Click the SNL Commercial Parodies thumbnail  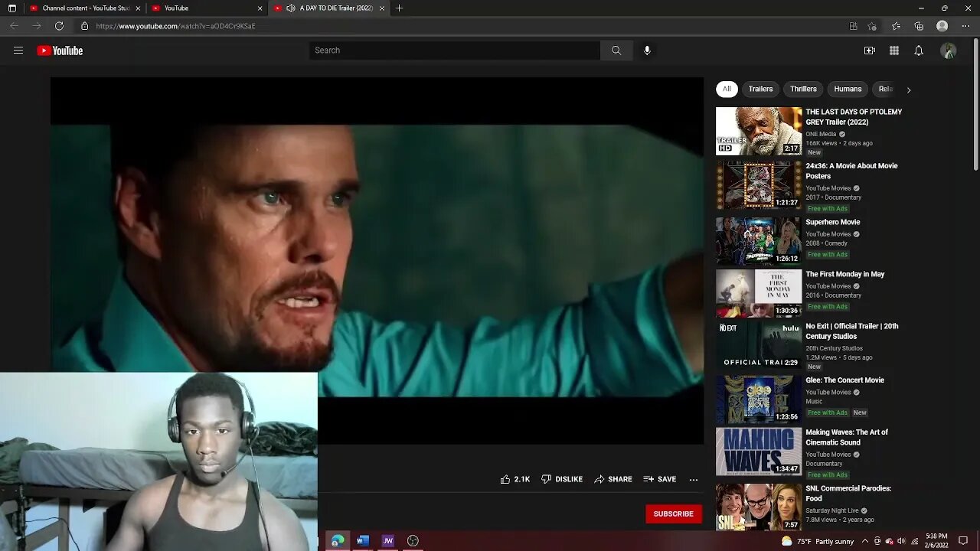[x=759, y=507]
